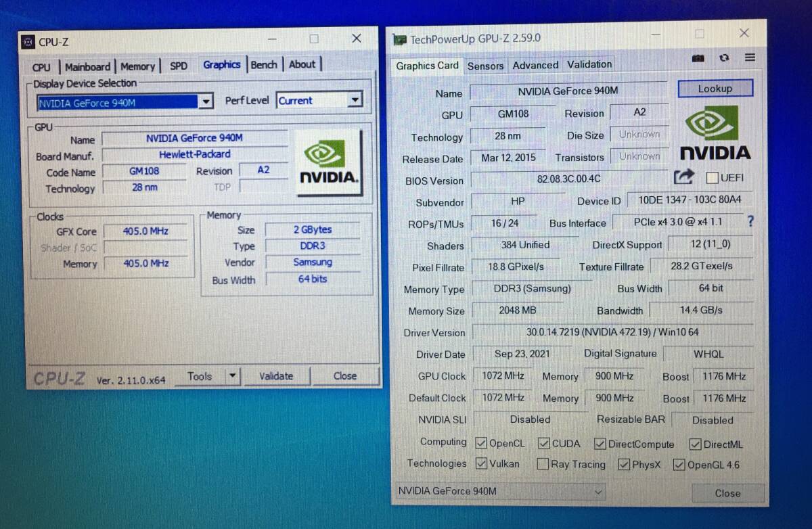This screenshot has width=812, height=529.
Task: Click the CPU-Z memory Vendor value Samsung
Action: (313, 262)
